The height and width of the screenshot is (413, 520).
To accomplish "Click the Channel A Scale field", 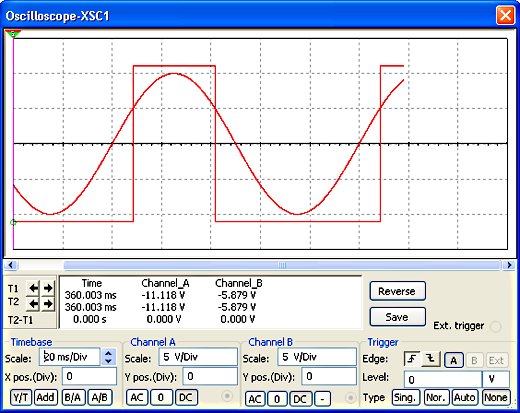I will tap(198, 357).
